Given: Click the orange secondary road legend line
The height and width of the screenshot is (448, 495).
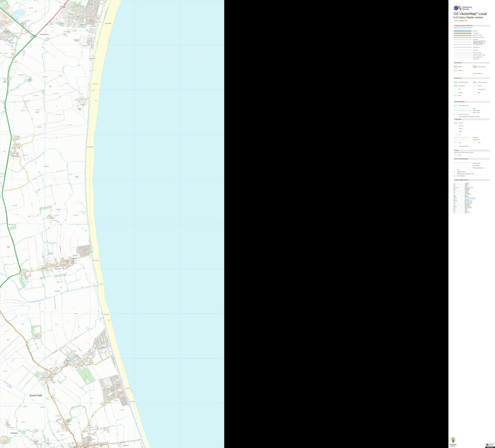Looking at the screenshot, I should pos(462,38).
